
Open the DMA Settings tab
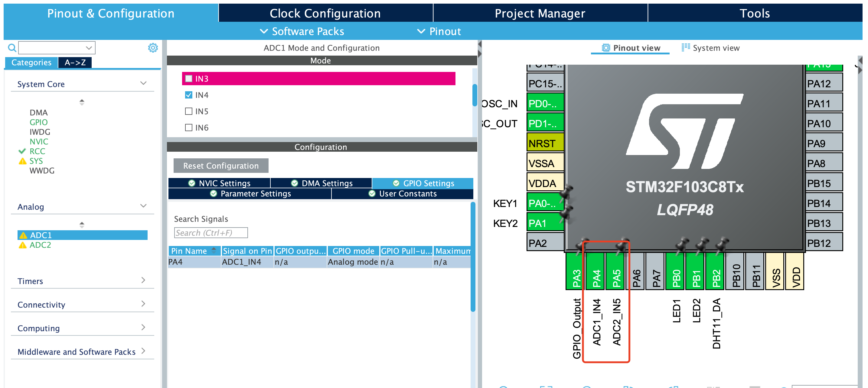[x=321, y=183]
